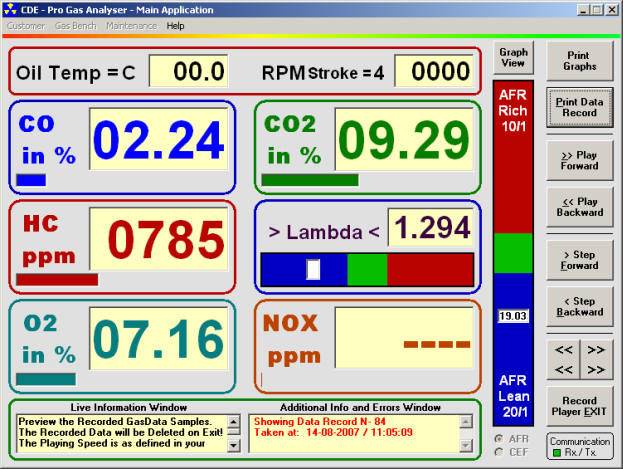The image size is (623, 469).
Task: Open the Help menu
Action: tap(176, 25)
